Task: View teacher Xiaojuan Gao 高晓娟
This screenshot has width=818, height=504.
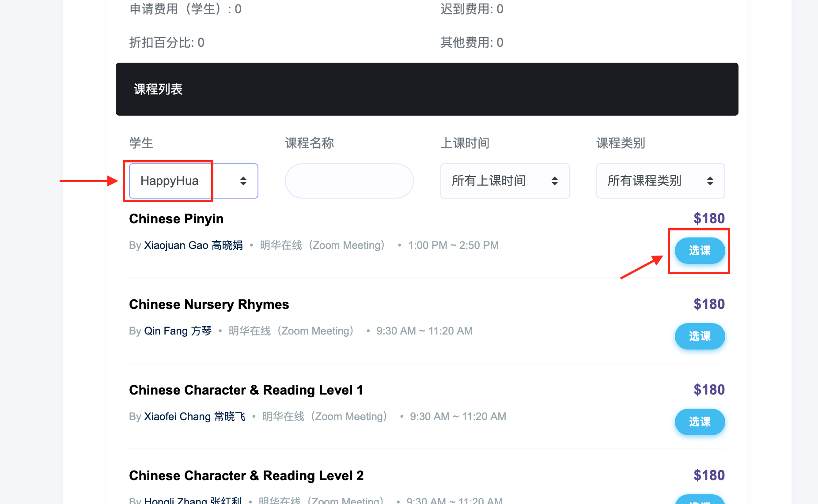Action: click(193, 245)
